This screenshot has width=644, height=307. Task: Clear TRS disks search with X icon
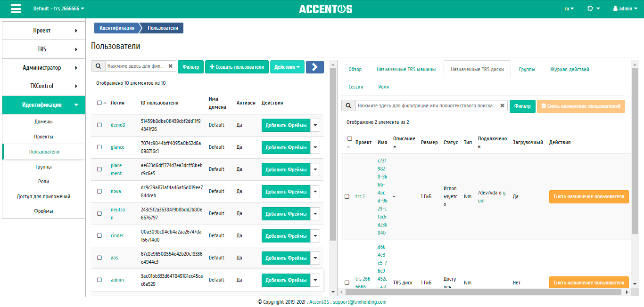pyautogui.click(x=503, y=106)
